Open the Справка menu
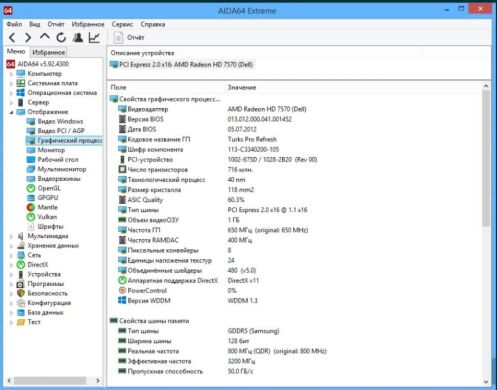 (x=153, y=24)
